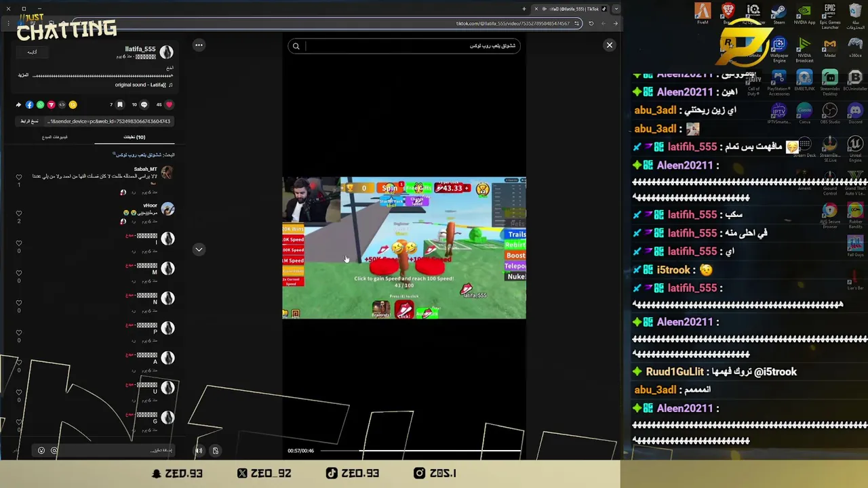The width and height of the screenshot is (868, 488).
Task: Go to next video with down chevron
Action: [x=199, y=249]
